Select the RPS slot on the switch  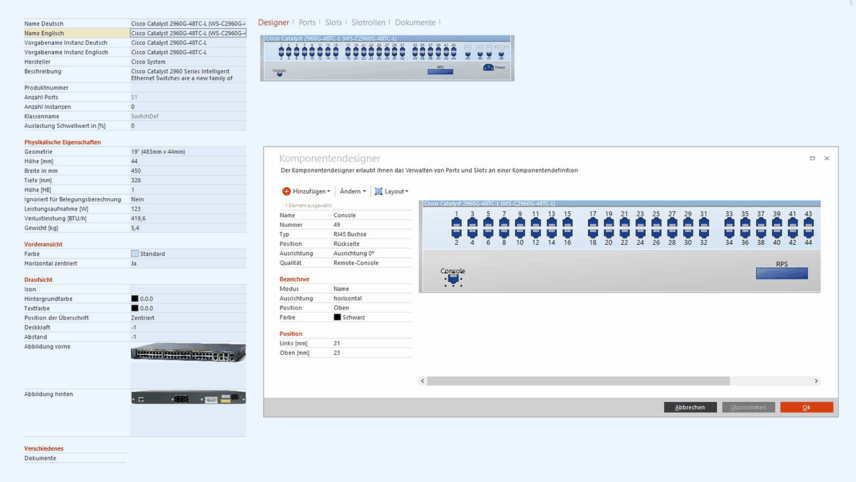pyautogui.click(x=781, y=273)
